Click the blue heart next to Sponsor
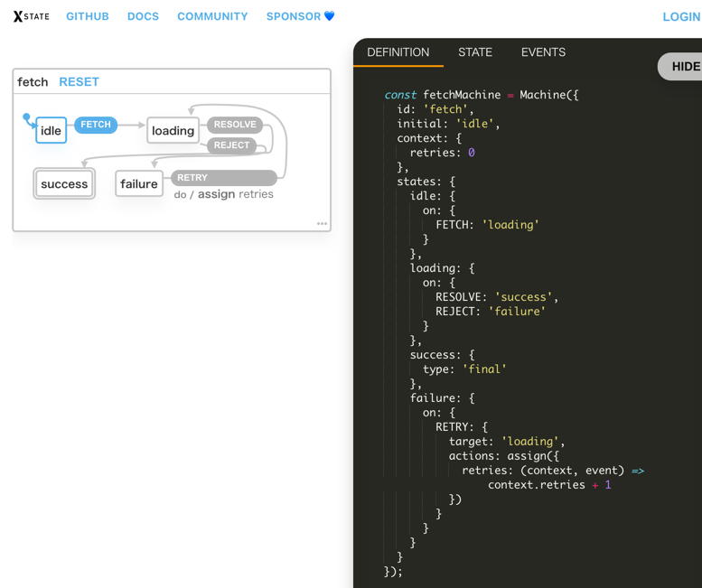This screenshot has height=588, width=702. (x=330, y=16)
